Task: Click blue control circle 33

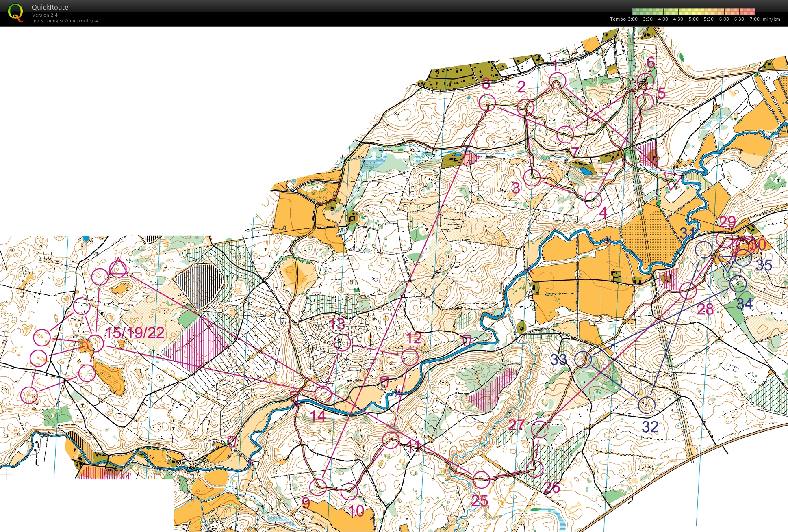Action: click(583, 359)
